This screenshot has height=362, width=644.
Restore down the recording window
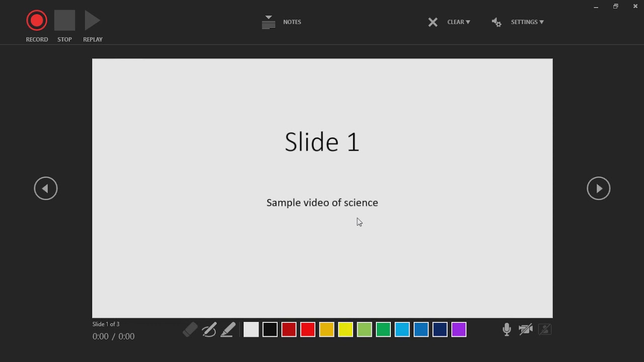coord(616,7)
